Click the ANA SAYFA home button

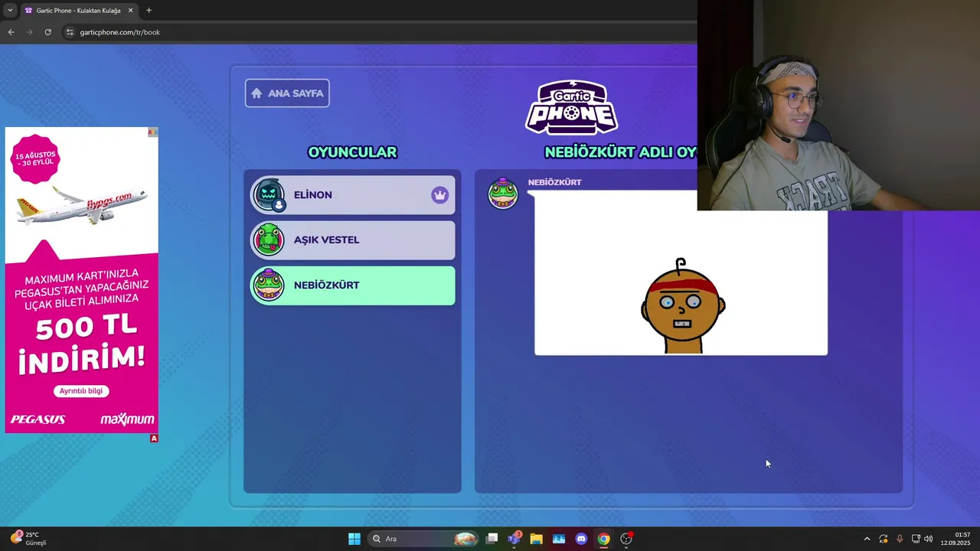coord(287,93)
